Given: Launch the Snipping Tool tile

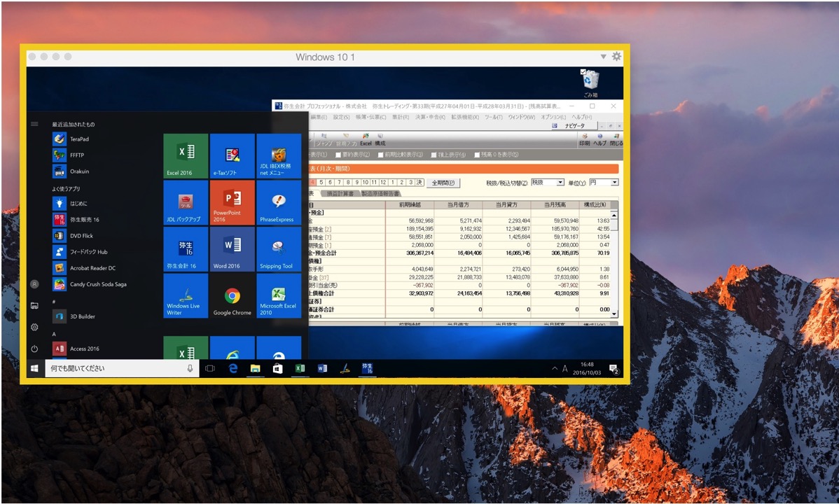Looking at the screenshot, I should [278, 248].
